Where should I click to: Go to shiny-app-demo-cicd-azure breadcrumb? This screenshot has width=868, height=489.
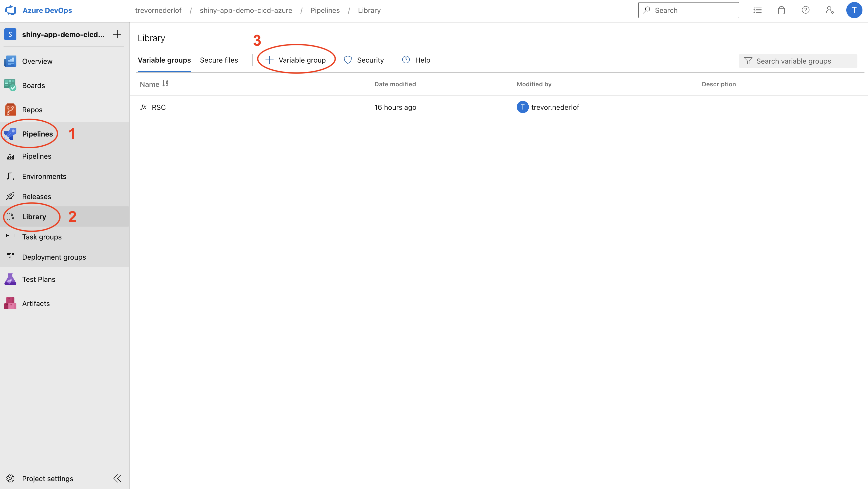point(246,10)
